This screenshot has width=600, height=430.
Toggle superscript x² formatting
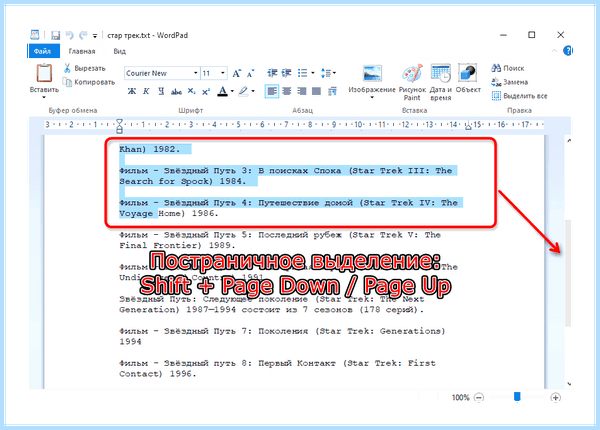(x=206, y=91)
